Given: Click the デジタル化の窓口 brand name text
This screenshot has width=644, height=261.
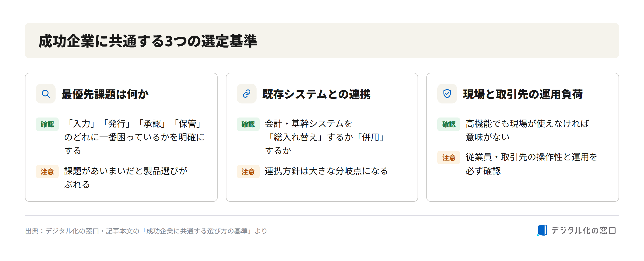Looking at the screenshot, I should point(584,230).
